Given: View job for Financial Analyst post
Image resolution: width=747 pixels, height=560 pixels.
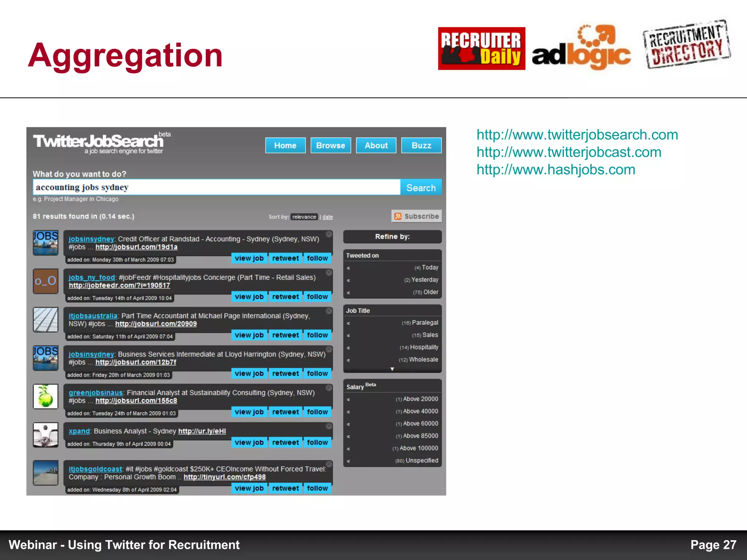Looking at the screenshot, I should tap(249, 412).
